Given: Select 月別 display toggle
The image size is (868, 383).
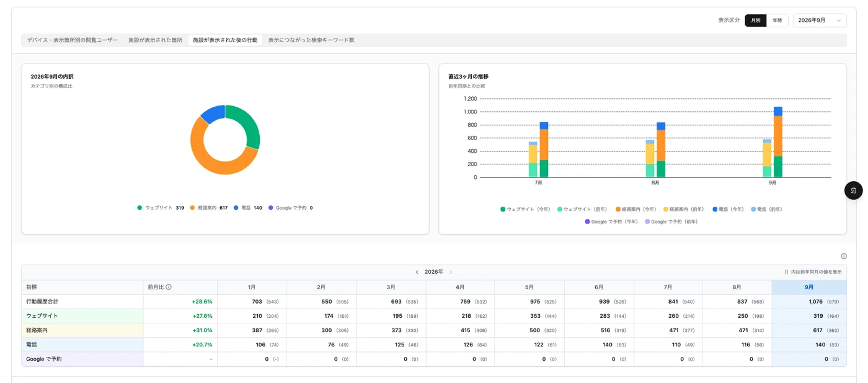Looking at the screenshot, I should click(x=755, y=20).
